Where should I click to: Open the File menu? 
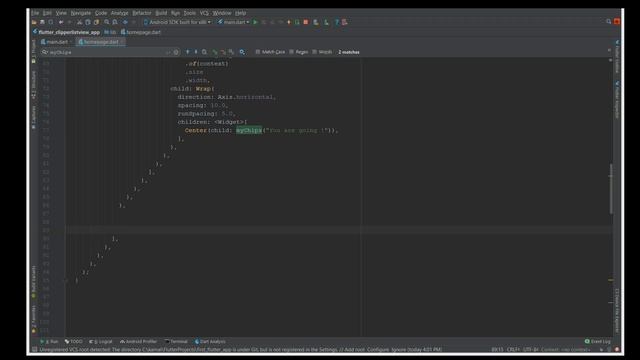pos(35,13)
